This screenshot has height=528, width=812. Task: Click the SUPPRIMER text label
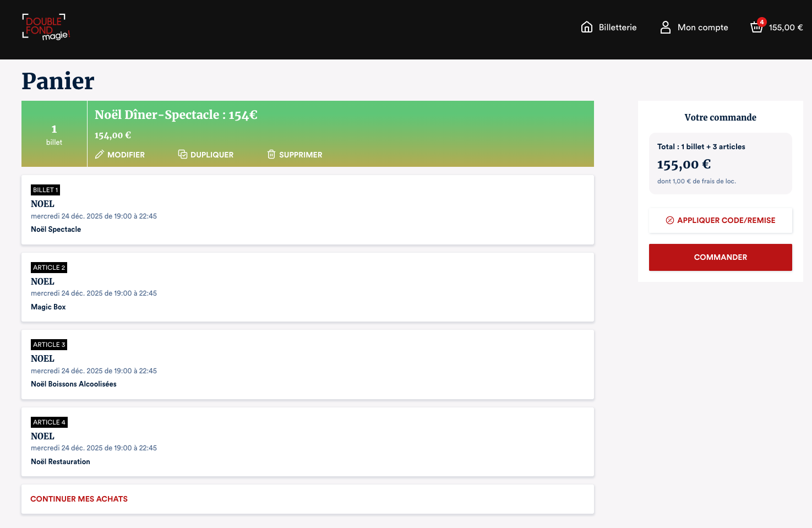pos(301,155)
